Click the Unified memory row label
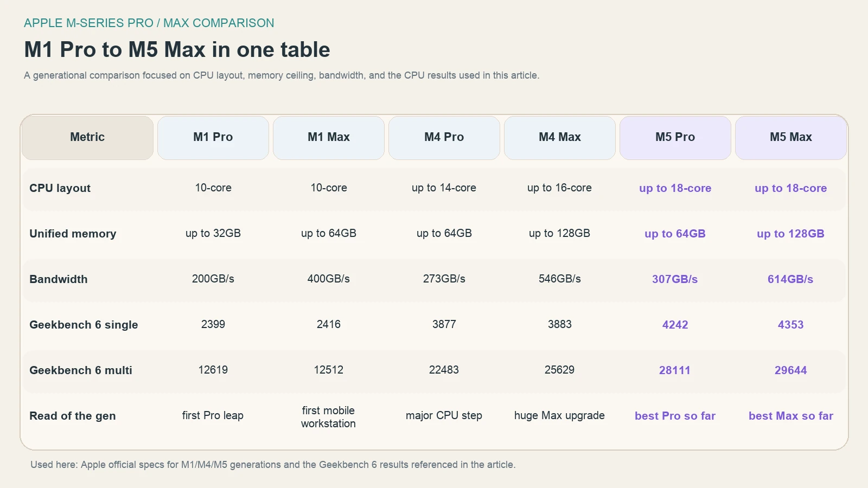 (x=73, y=234)
